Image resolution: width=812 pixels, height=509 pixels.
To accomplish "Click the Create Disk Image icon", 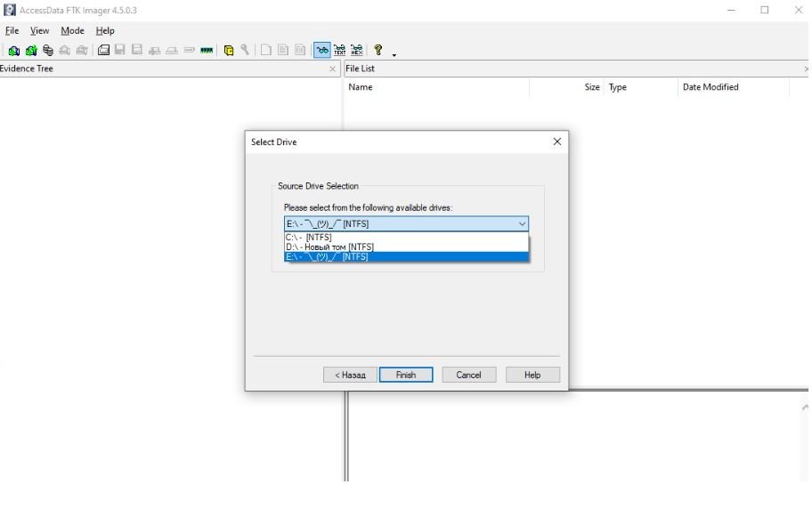I will (x=103, y=50).
